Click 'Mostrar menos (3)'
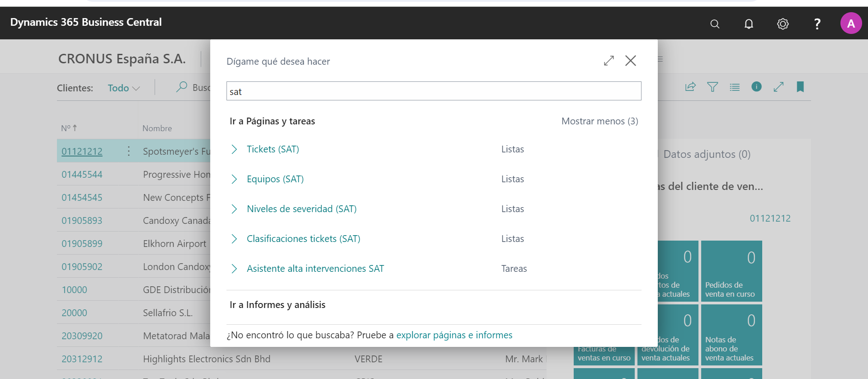Viewport: 868px width, 379px height. pos(599,121)
